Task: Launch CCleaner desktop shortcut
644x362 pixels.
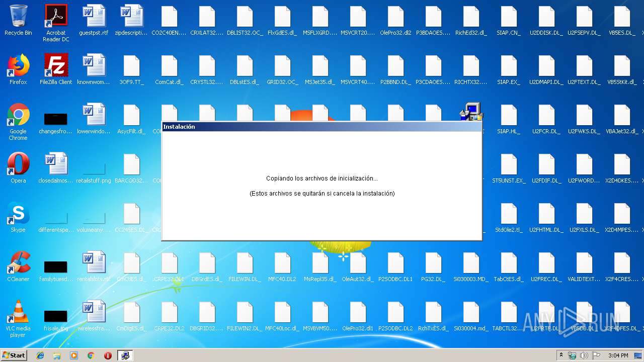Action: click(18, 266)
